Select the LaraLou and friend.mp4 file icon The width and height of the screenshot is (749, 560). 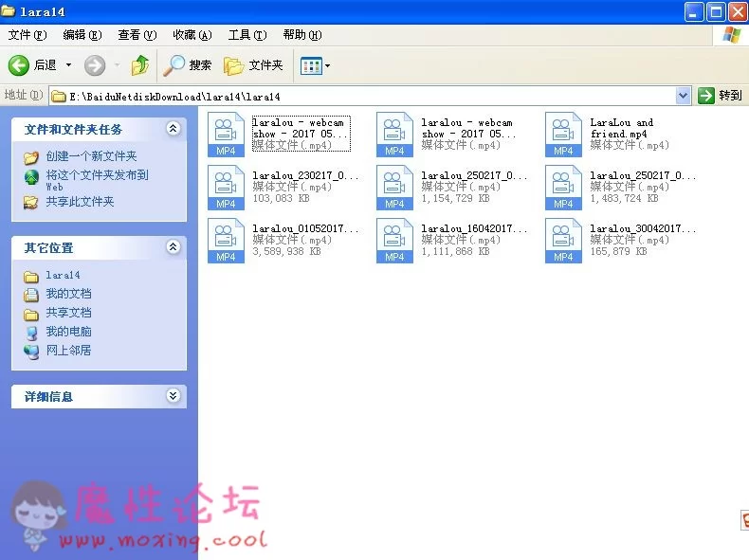563,135
